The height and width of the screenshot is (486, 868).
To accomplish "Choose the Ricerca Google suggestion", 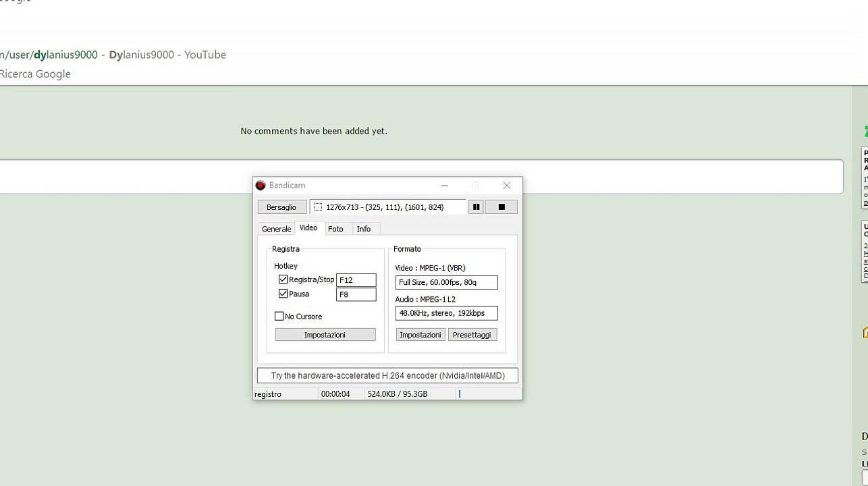I will click(x=35, y=74).
